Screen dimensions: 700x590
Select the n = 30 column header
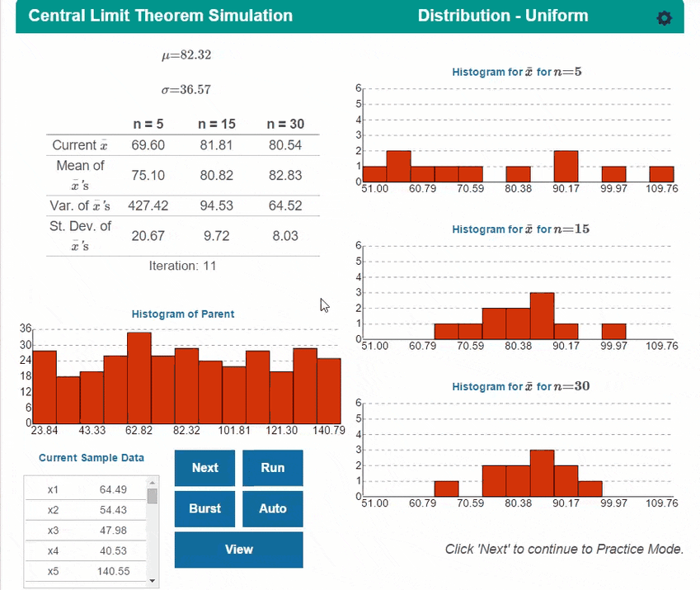(x=283, y=124)
